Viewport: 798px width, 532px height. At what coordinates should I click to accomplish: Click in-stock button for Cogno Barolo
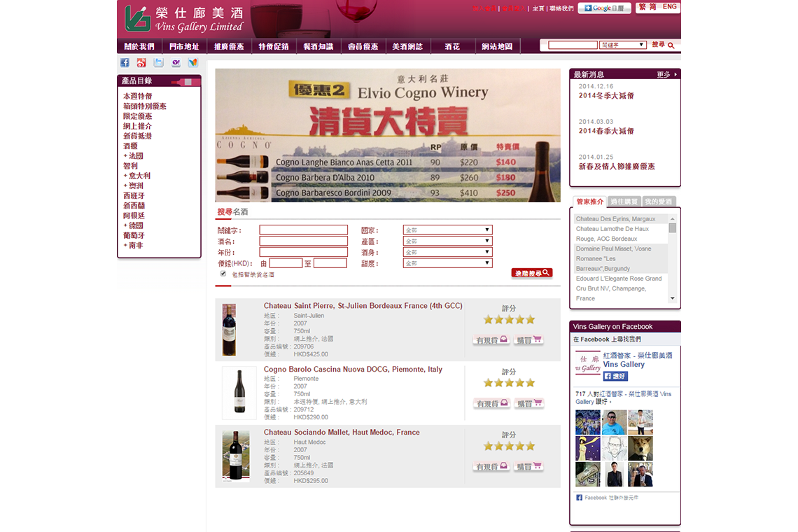coord(491,404)
